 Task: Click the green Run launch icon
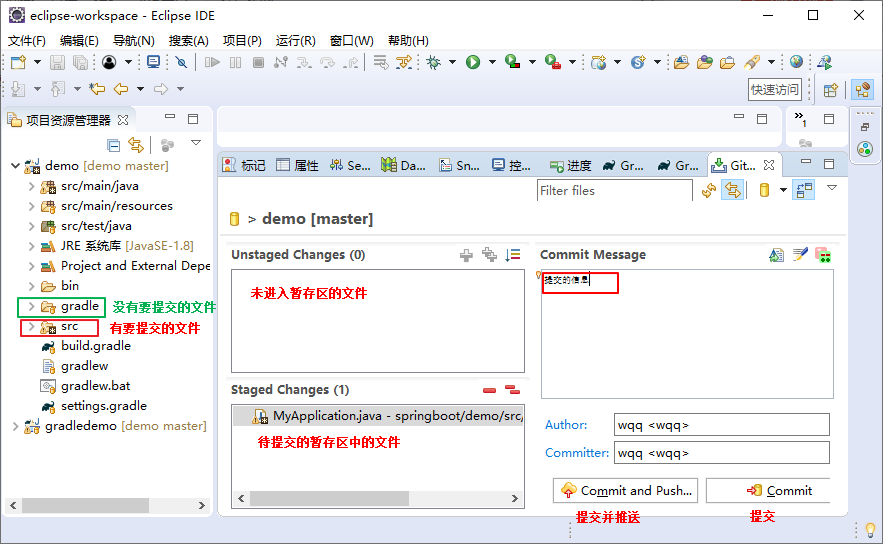coord(473,62)
